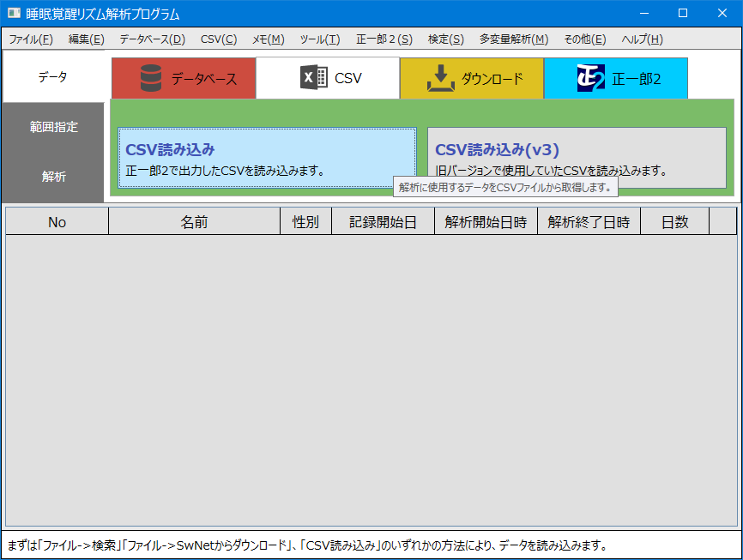Open the CSV(C) menu
This screenshot has height=560, width=743.
click(x=219, y=39)
